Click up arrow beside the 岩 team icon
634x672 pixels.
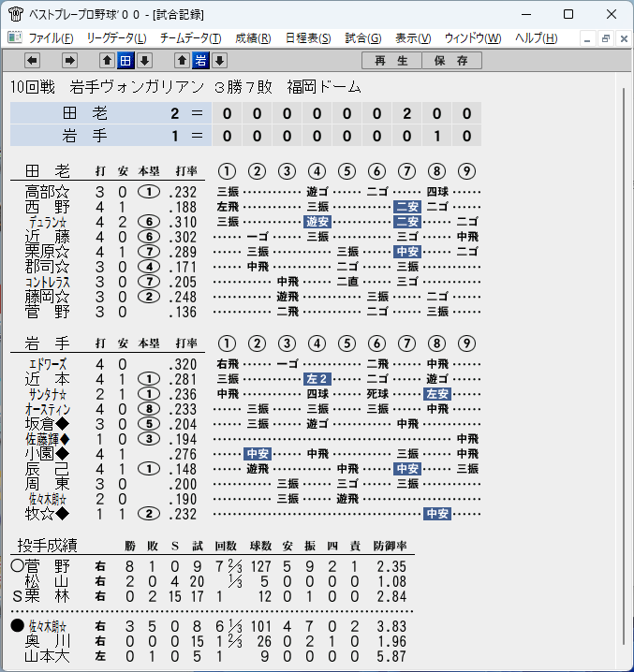182,61
